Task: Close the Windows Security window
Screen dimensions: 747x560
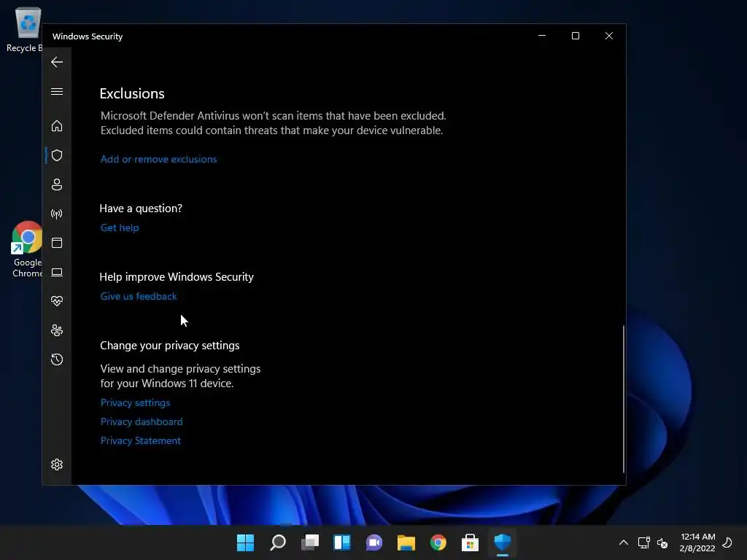Action: tap(608, 36)
